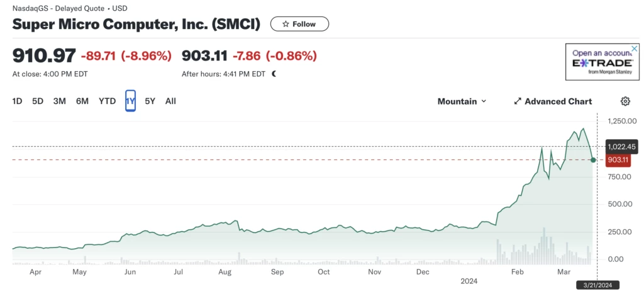
Task: Click the 3/21/2024 date marker
Action: [x=599, y=285]
